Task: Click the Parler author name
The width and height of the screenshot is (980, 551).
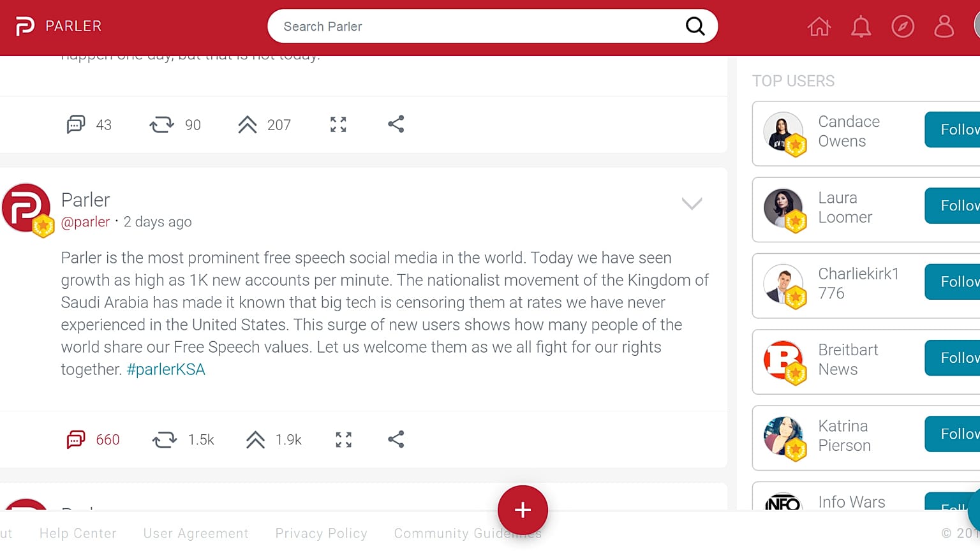Action: coord(85,200)
